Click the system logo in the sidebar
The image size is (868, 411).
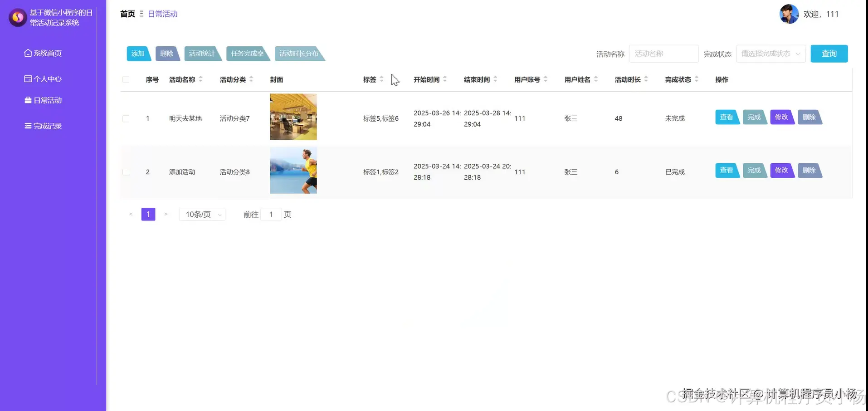(18, 17)
